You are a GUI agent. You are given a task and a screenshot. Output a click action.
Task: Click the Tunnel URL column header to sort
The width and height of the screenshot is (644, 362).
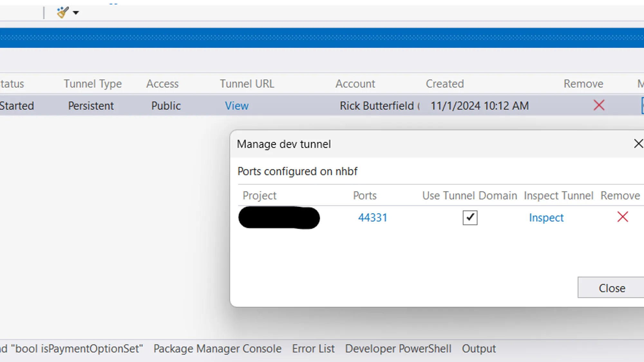click(246, 84)
